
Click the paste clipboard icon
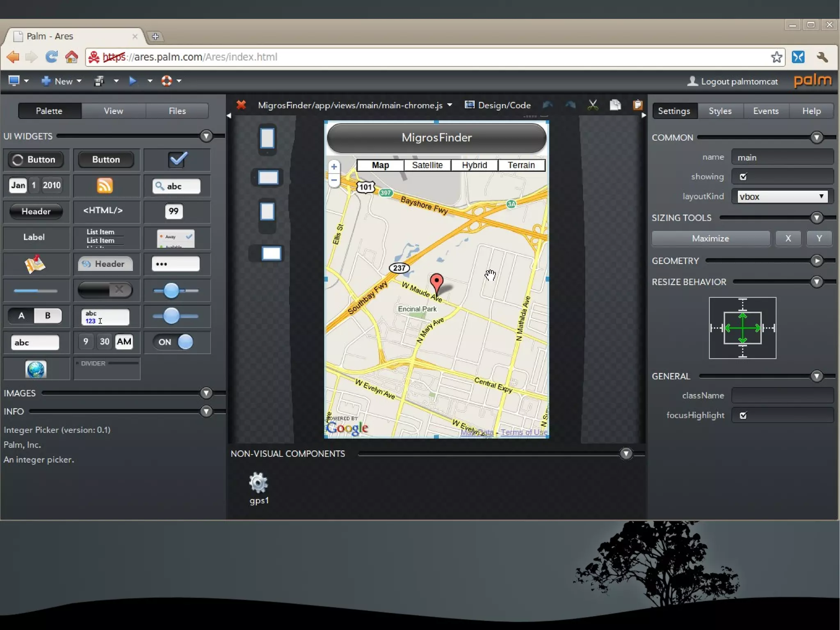[x=637, y=105]
